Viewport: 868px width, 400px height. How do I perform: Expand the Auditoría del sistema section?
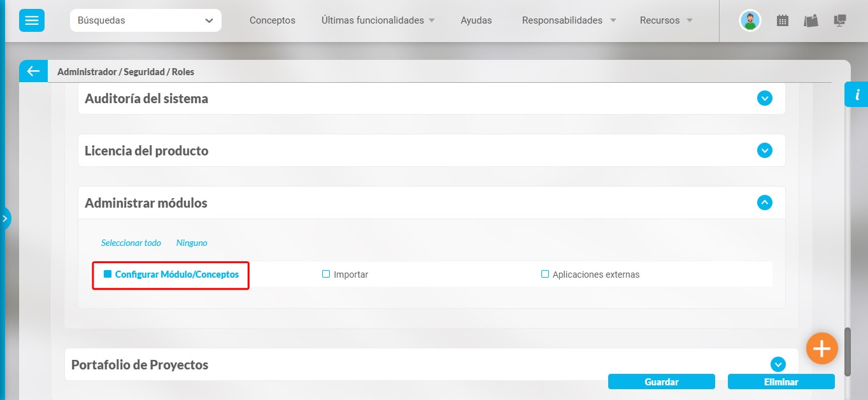coord(764,99)
